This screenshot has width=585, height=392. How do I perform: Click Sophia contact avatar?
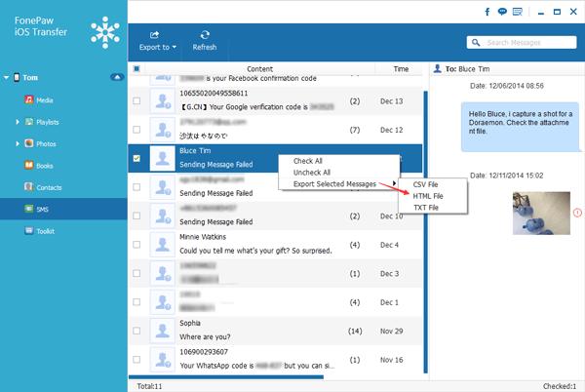click(162, 331)
